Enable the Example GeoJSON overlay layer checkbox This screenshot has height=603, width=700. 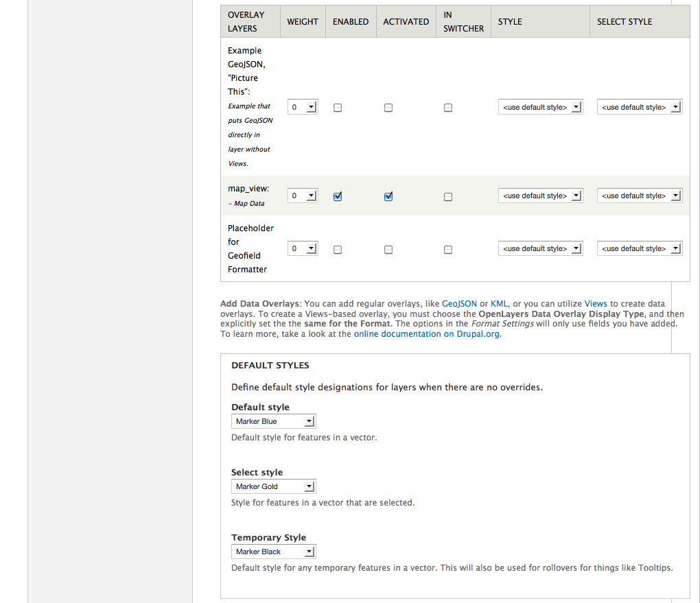tap(338, 108)
